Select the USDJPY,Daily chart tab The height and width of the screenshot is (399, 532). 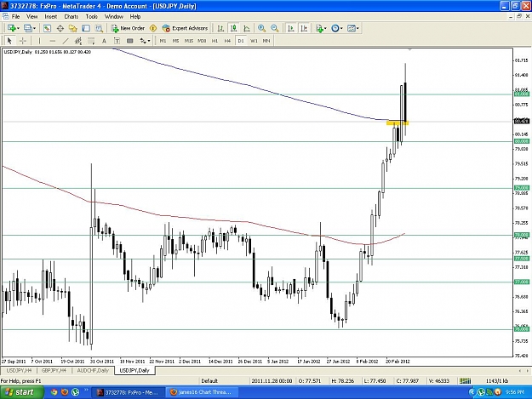(x=134, y=371)
